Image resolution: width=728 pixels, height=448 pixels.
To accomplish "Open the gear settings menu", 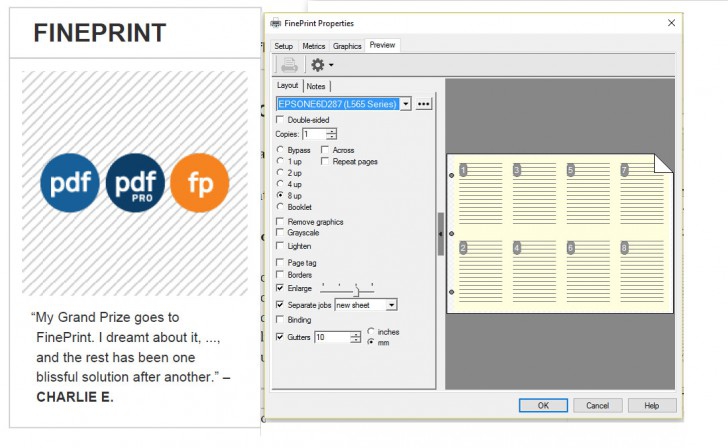I will pos(318,65).
